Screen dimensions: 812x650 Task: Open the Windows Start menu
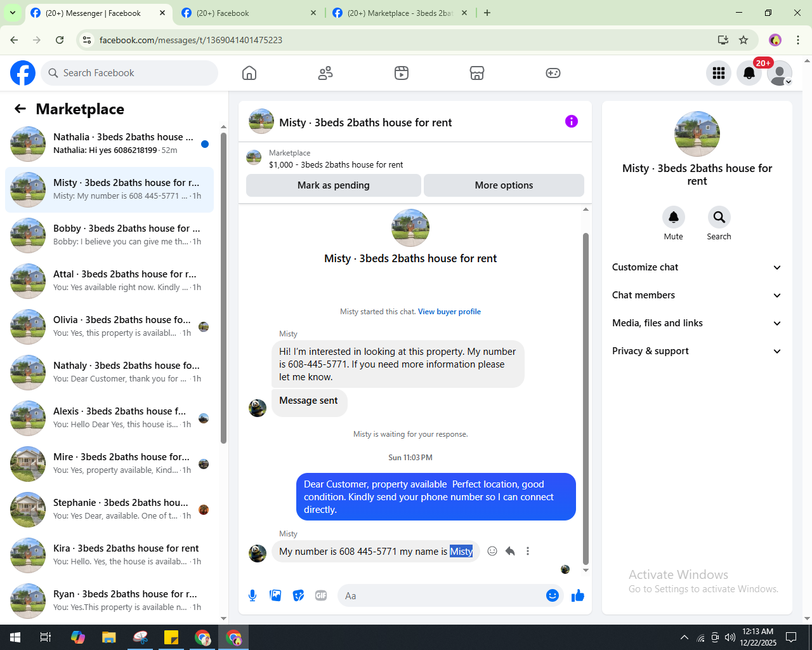tap(15, 637)
